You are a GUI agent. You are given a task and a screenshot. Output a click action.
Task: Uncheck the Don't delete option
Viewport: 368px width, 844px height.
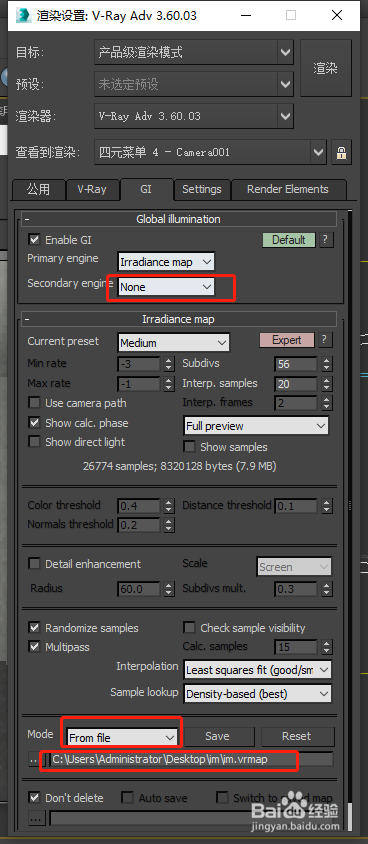tap(34, 798)
